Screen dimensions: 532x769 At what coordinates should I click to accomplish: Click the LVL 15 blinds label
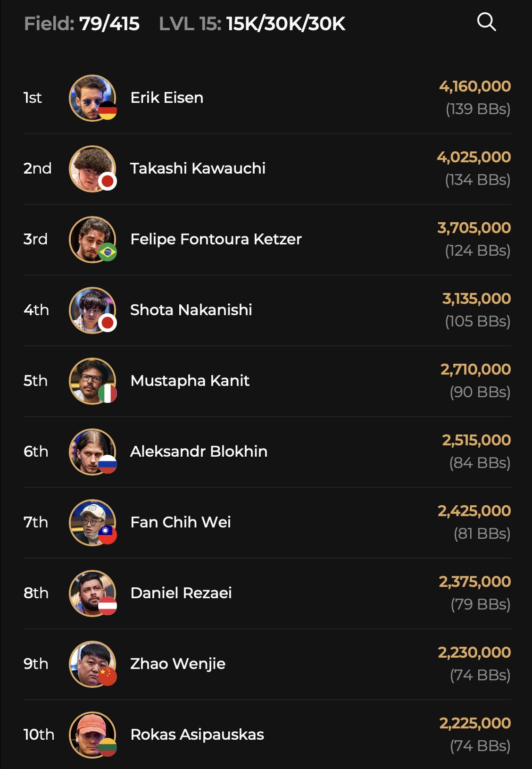pyautogui.click(x=252, y=24)
